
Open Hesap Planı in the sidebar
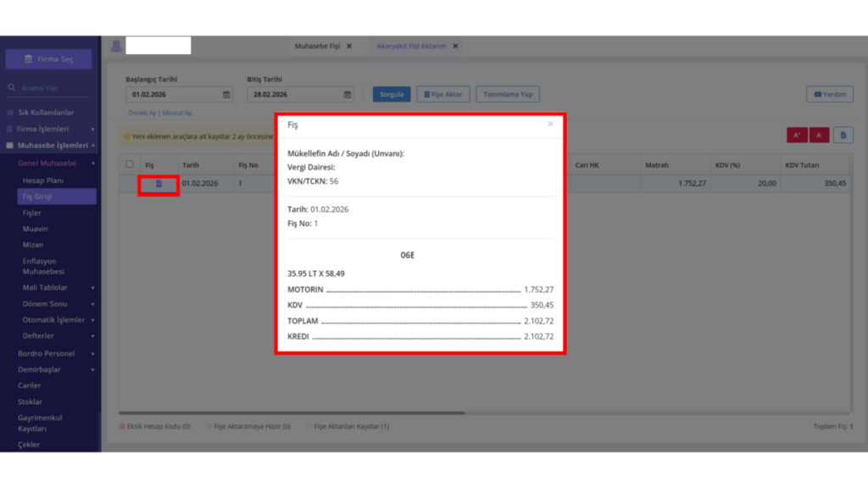click(42, 180)
